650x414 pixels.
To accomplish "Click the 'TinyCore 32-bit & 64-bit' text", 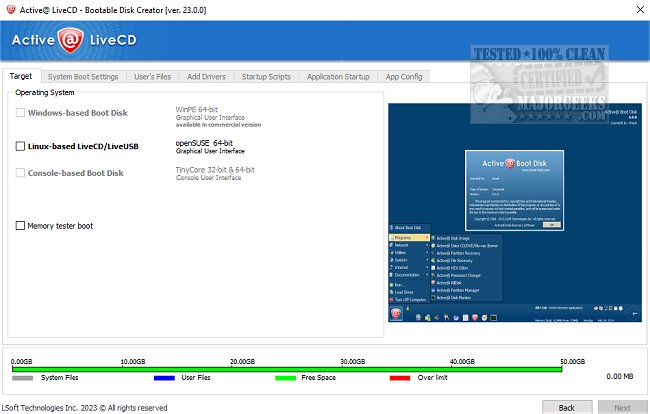I will coord(215,169).
